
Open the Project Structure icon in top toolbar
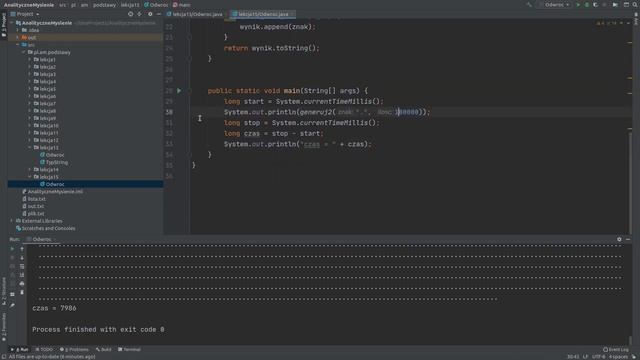point(626,5)
